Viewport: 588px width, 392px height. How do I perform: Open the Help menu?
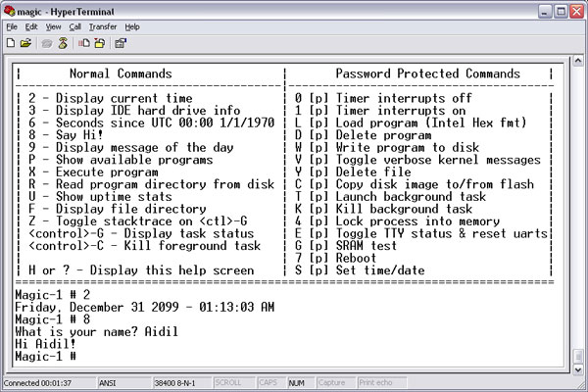pyautogui.click(x=132, y=26)
